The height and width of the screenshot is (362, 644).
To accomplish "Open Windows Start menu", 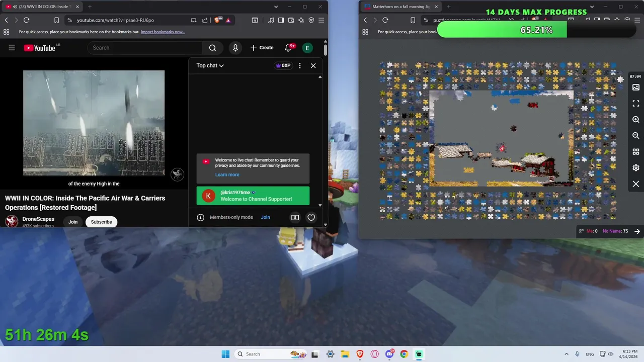I will 225,354.
